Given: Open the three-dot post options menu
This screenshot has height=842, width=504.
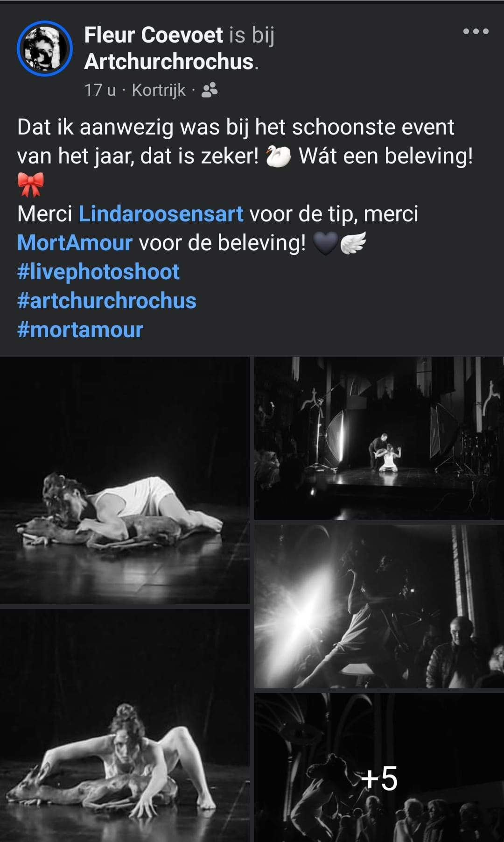Looking at the screenshot, I should (476, 32).
